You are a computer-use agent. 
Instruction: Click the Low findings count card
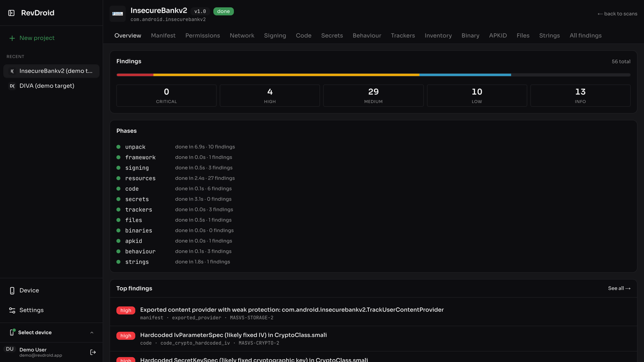tap(477, 95)
